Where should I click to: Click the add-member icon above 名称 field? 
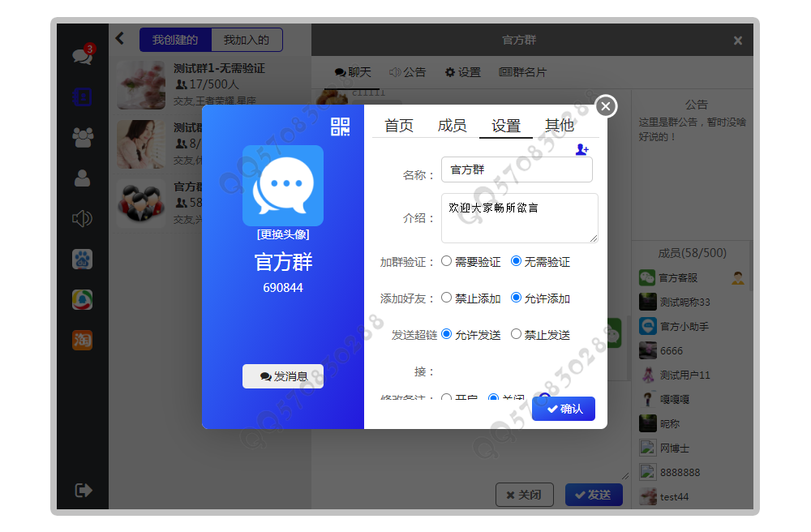tap(581, 149)
